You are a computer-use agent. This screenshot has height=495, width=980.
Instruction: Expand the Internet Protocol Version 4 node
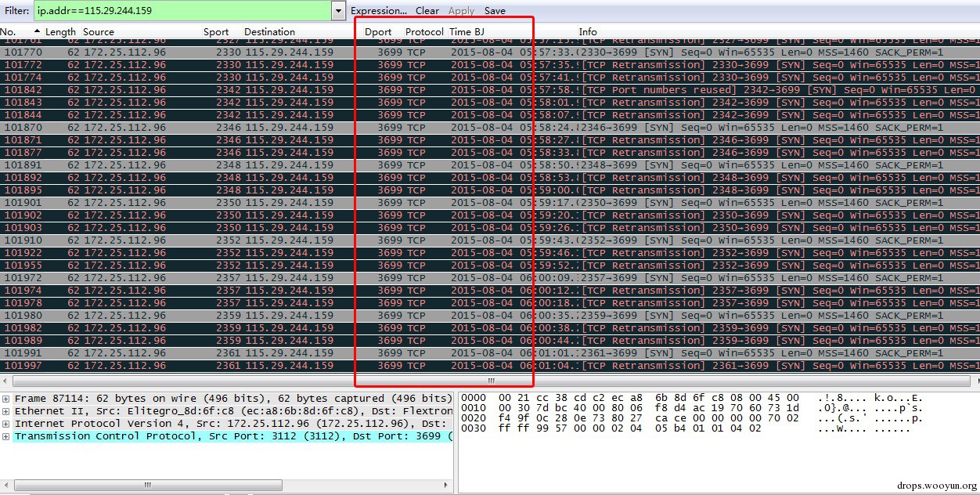click(x=6, y=424)
